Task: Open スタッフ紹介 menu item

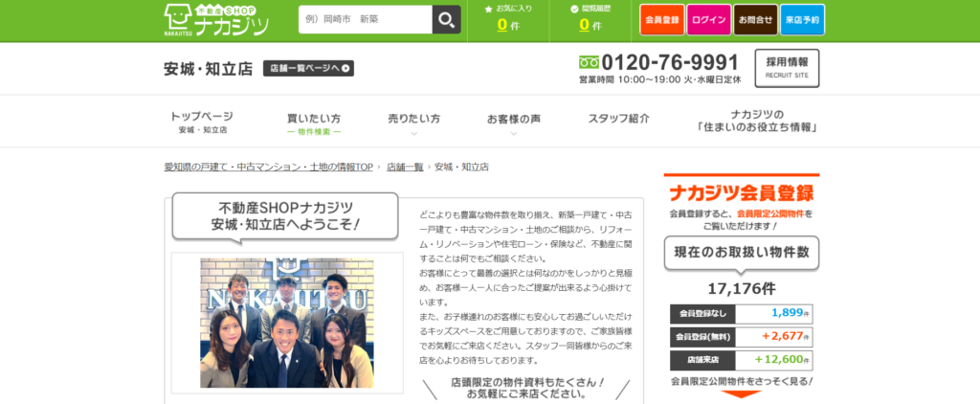Action: pyautogui.click(x=618, y=118)
